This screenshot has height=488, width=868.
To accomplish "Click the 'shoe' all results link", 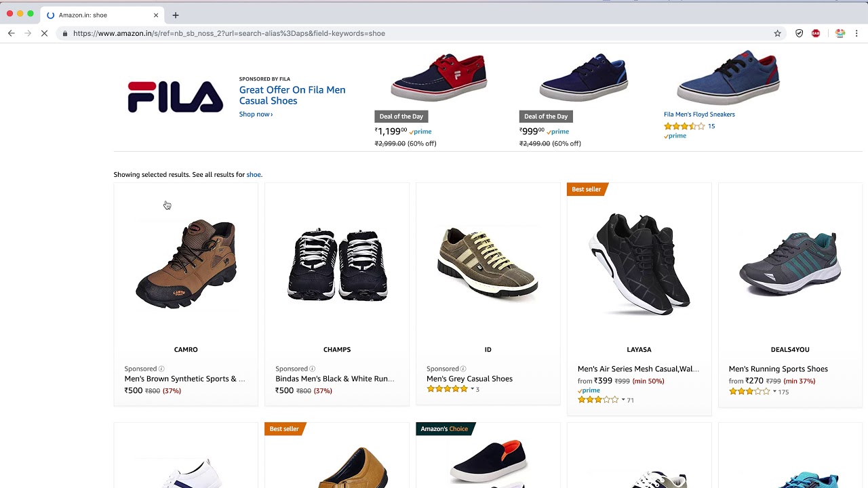I will pyautogui.click(x=253, y=174).
